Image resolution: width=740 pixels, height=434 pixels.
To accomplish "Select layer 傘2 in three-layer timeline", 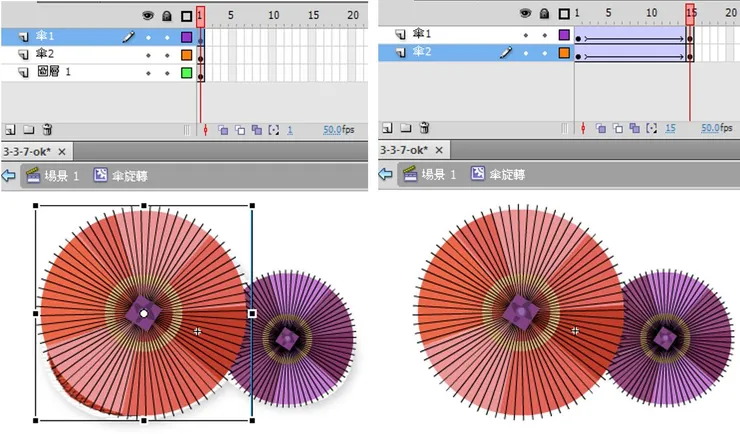I will (98, 55).
